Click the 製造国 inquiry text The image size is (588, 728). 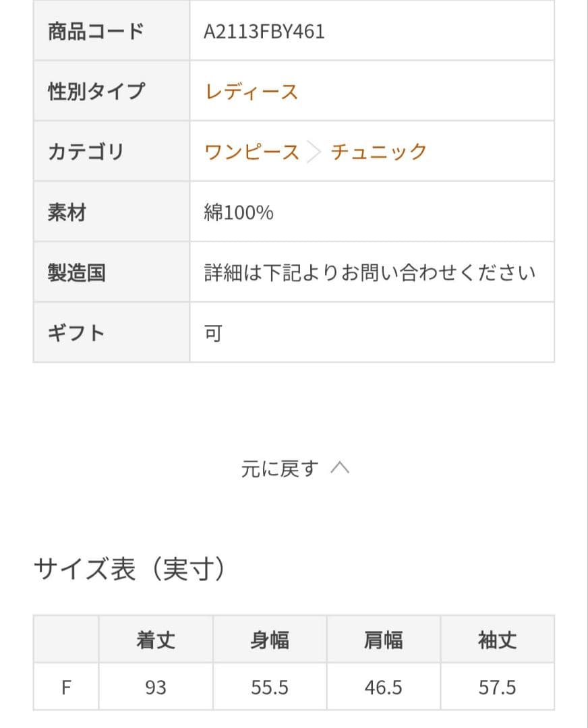[x=370, y=273]
